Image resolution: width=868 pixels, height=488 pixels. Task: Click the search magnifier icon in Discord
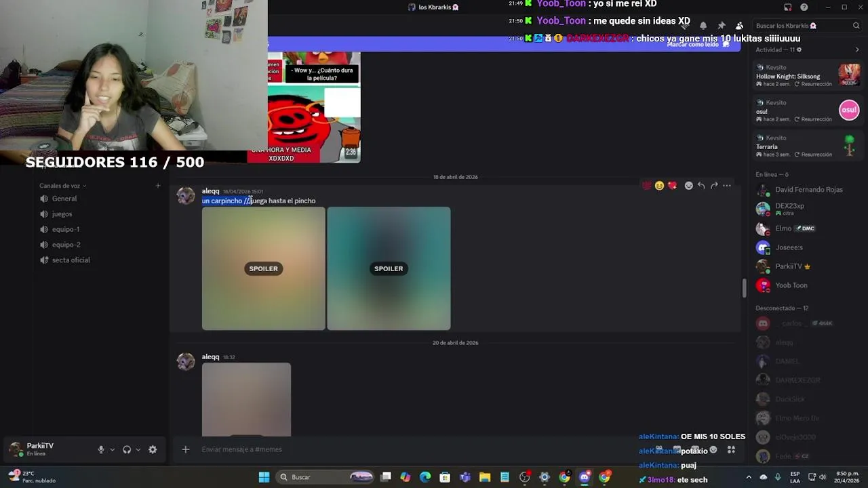(856, 26)
